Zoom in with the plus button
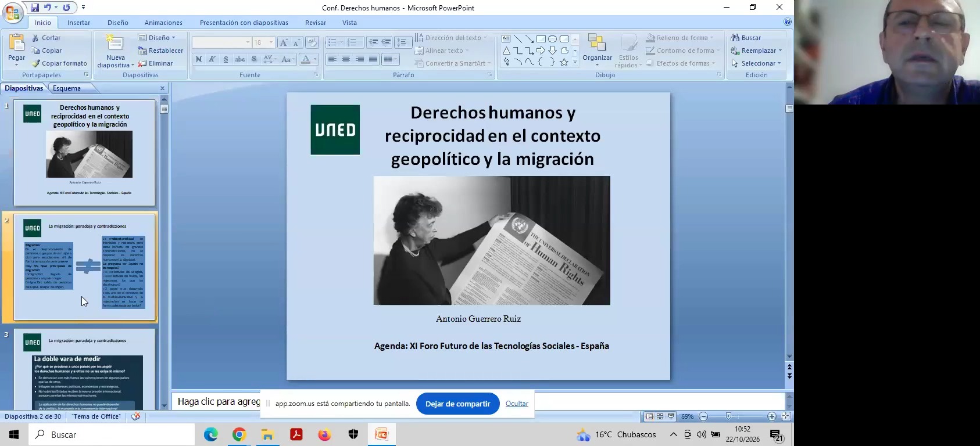This screenshot has width=980, height=446. 772,416
